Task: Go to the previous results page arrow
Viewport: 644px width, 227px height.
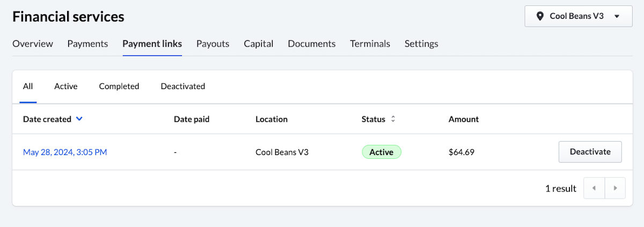Action: (x=594, y=188)
